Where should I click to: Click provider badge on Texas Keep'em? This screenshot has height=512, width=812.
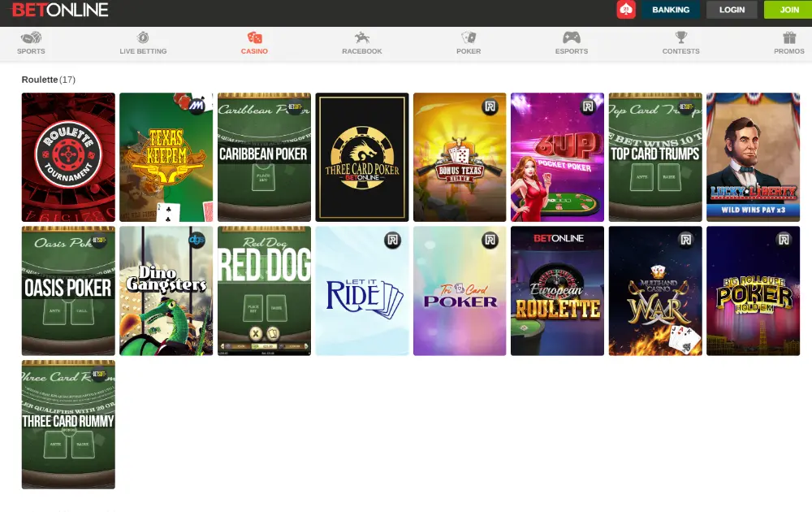pos(197,106)
